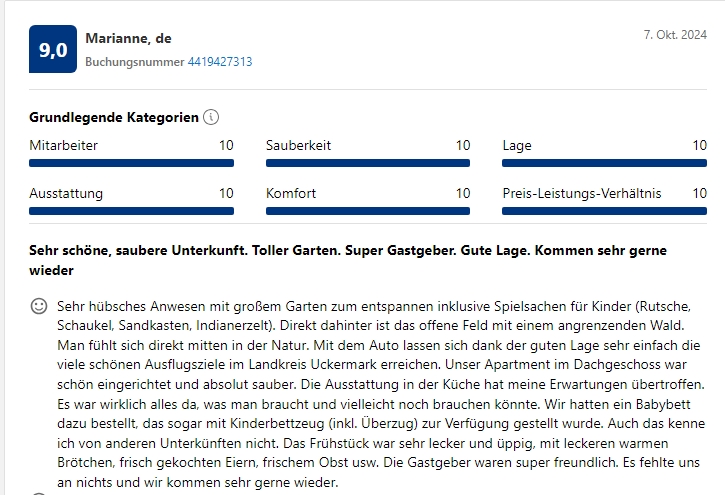
Task: Click the Ausstattung rating bar
Action: (131, 211)
